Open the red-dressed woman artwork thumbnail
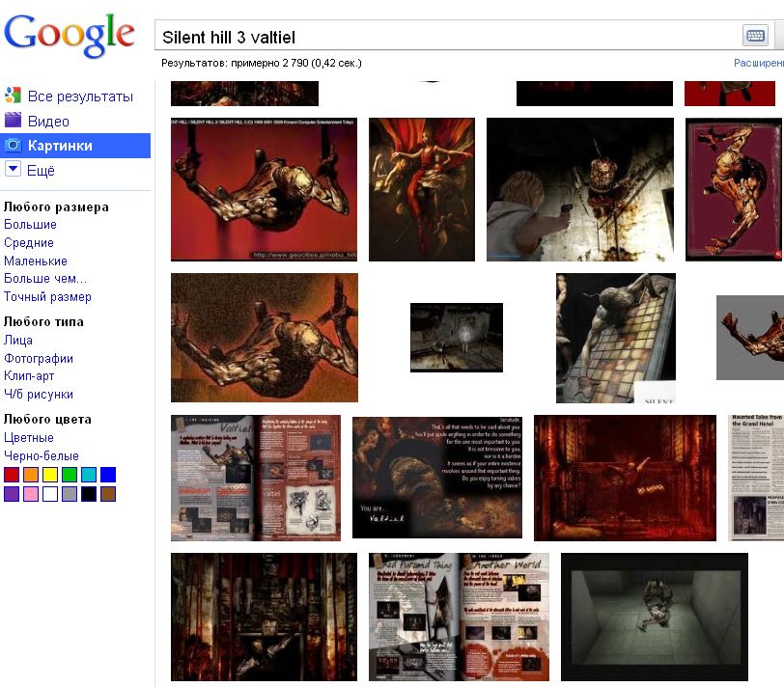Image resolution: width=784 pixels, height=687 pixels. click(422, 189)
